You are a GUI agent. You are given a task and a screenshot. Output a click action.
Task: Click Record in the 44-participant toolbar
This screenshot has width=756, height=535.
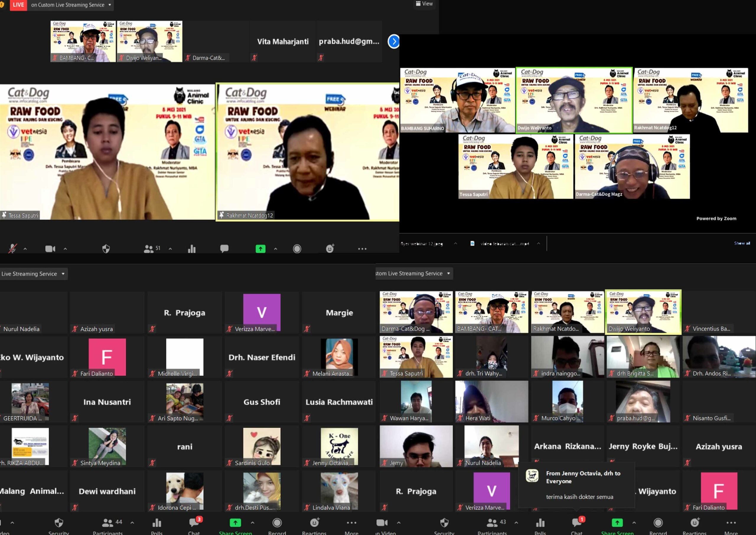pos(277,526)
